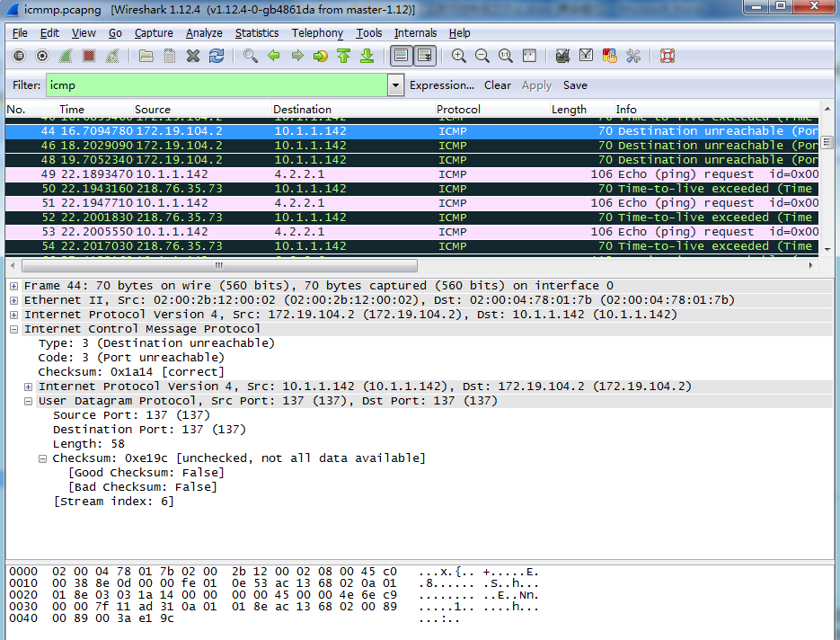Select the '[Stream index: 6]' line

[x=113, y=502]
